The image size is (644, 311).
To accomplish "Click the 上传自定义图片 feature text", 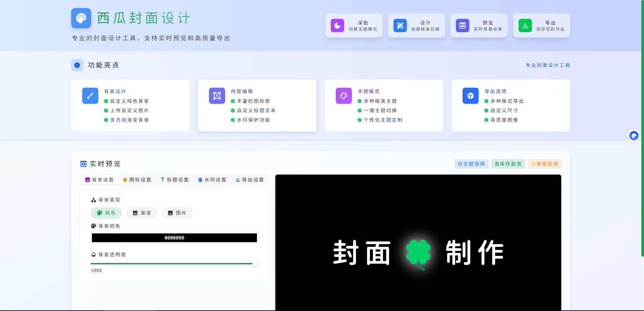I will 129,110.
